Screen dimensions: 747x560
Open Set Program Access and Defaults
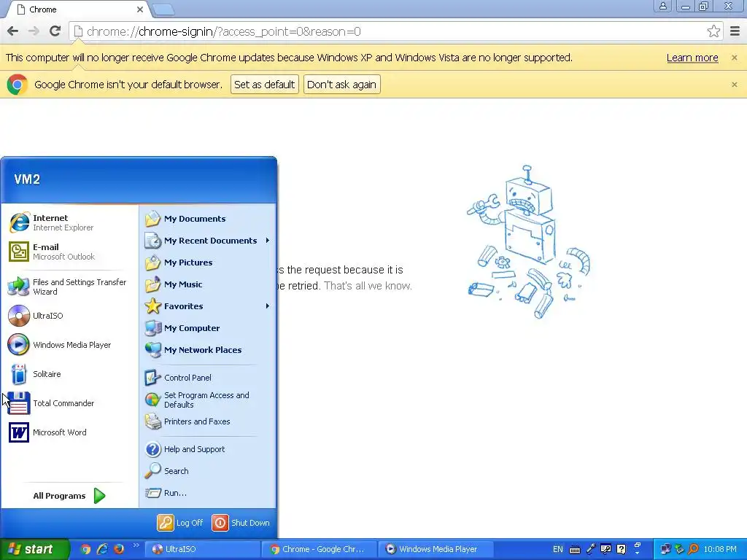point(208,400)
